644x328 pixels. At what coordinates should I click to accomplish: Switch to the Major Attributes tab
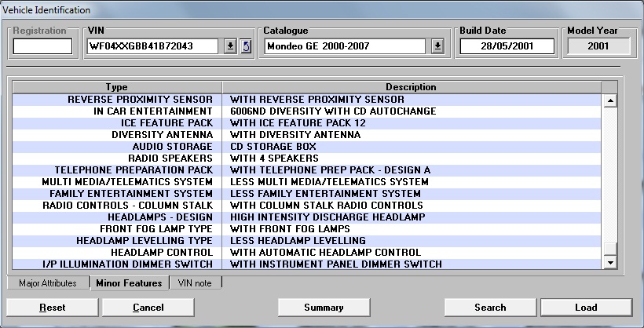click(x=47, y=283)
